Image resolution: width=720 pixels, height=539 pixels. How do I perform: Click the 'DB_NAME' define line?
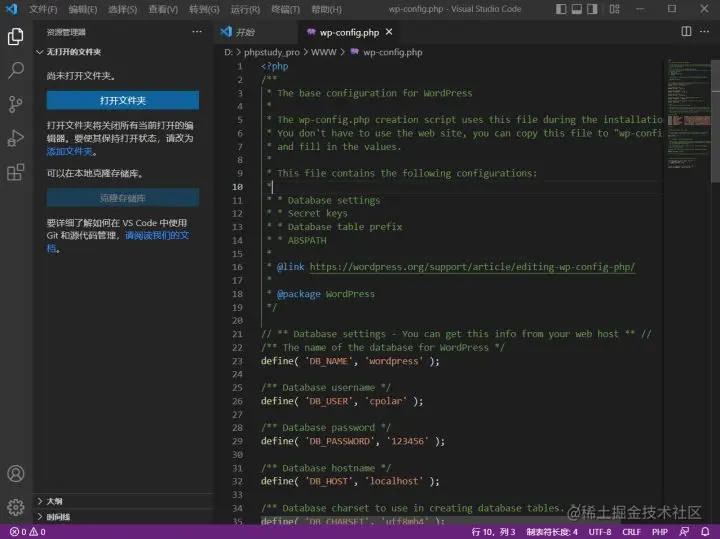point(350,361)
